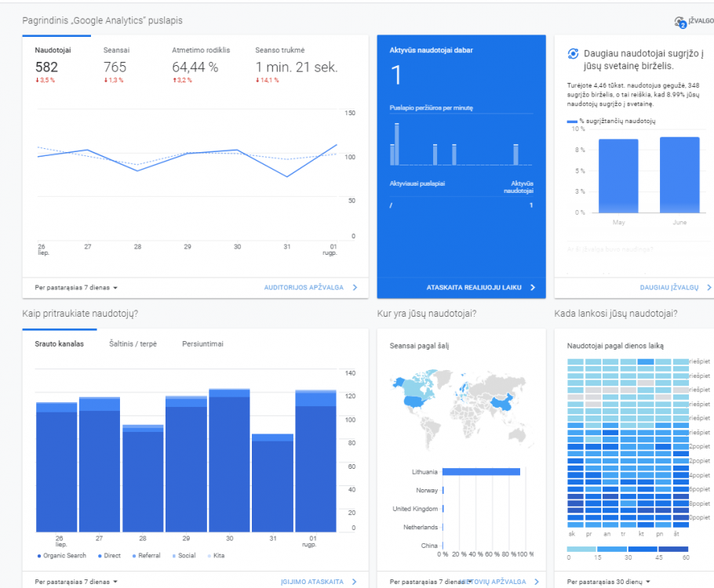The image size is (714, 588).
Task: Open the Įžvalgos insights icon
Action: [680, 22]
